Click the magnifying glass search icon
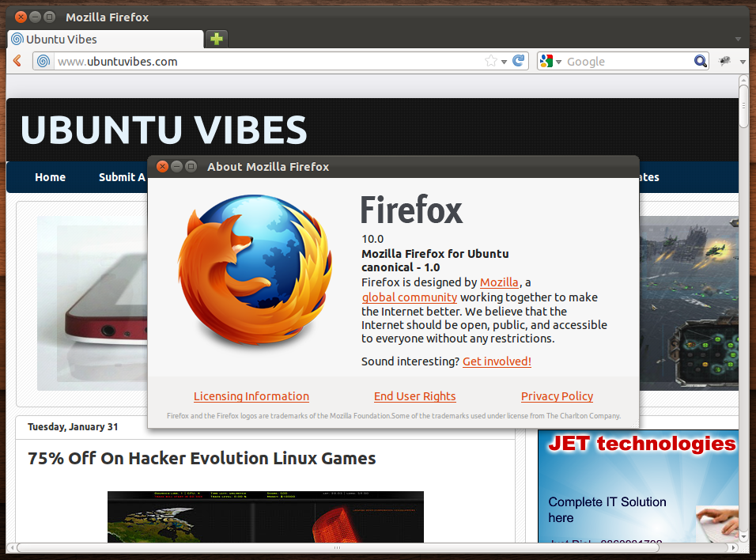Image resolution: width=756 pixels, height=560 pixels. [x=700, y=61]
